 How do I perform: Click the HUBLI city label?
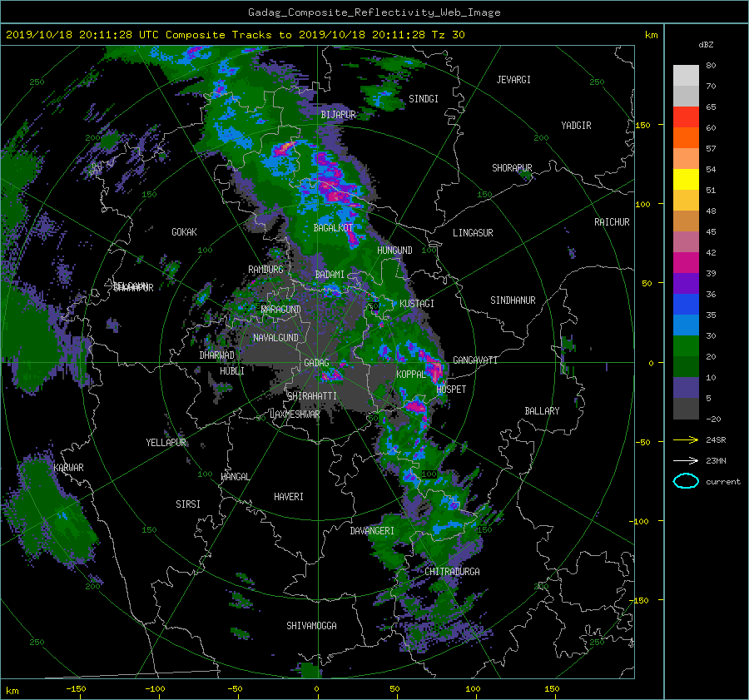231,370
